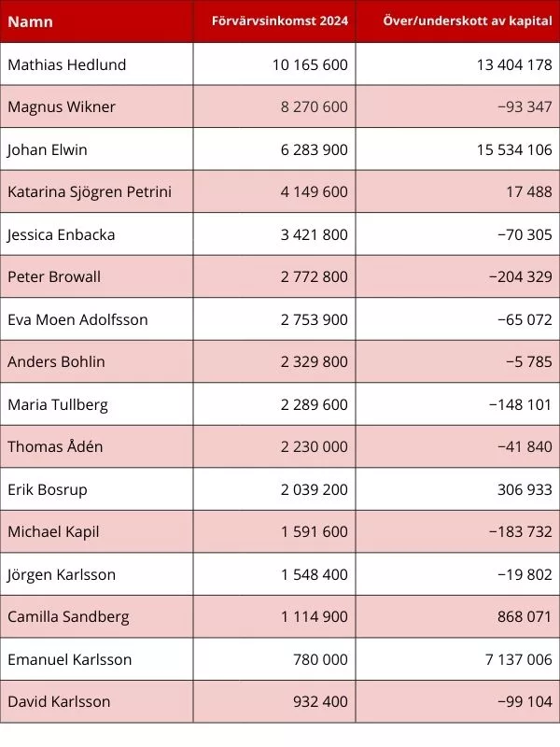Click Anders Bohlin's capital value −5 785
Screen dimensions: 560x747
528,361
